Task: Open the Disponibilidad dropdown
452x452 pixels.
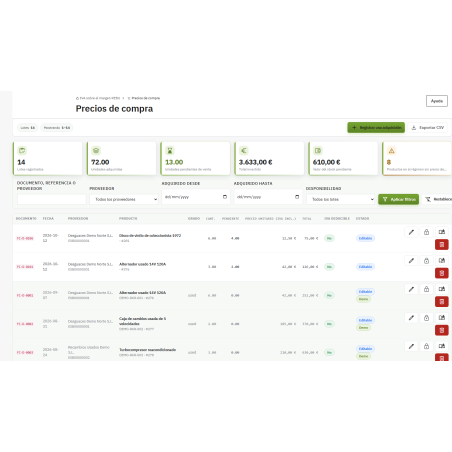Action: coord(341,199)
